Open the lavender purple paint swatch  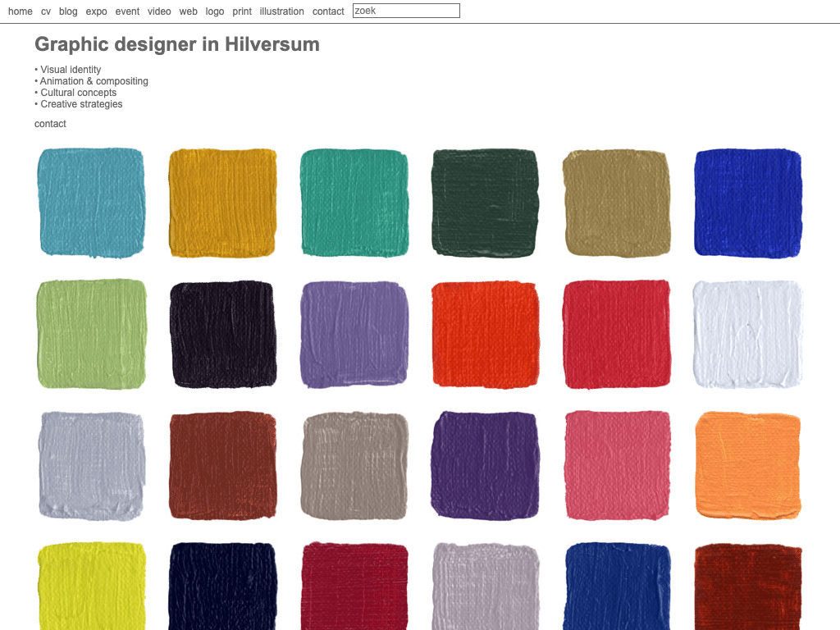(x=354, y=334)
